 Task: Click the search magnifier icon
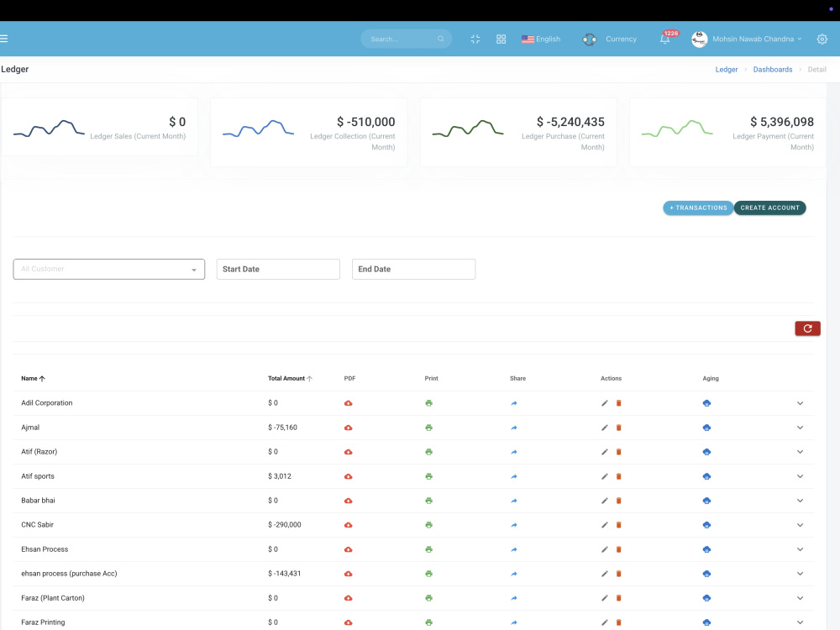click(440, 39)
